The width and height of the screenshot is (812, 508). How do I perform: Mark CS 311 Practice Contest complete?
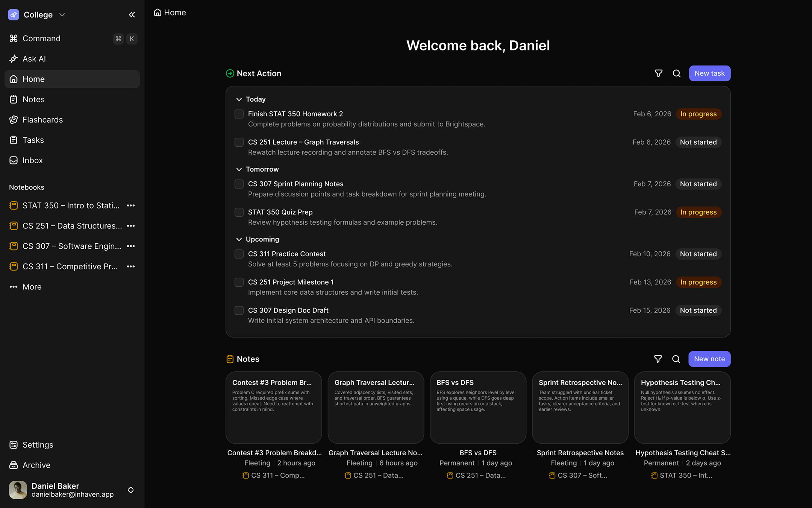[x=239, y=254]
